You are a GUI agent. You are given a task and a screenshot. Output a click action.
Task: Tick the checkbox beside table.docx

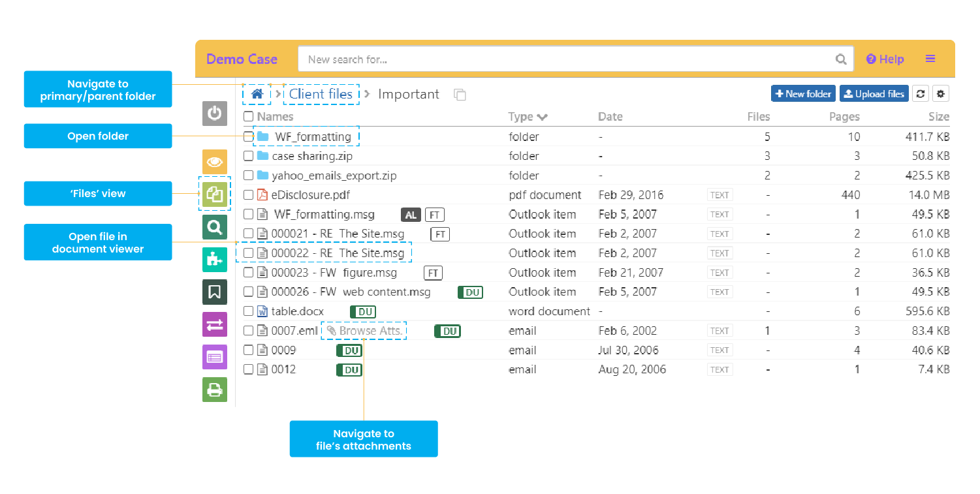pos(248,311)
